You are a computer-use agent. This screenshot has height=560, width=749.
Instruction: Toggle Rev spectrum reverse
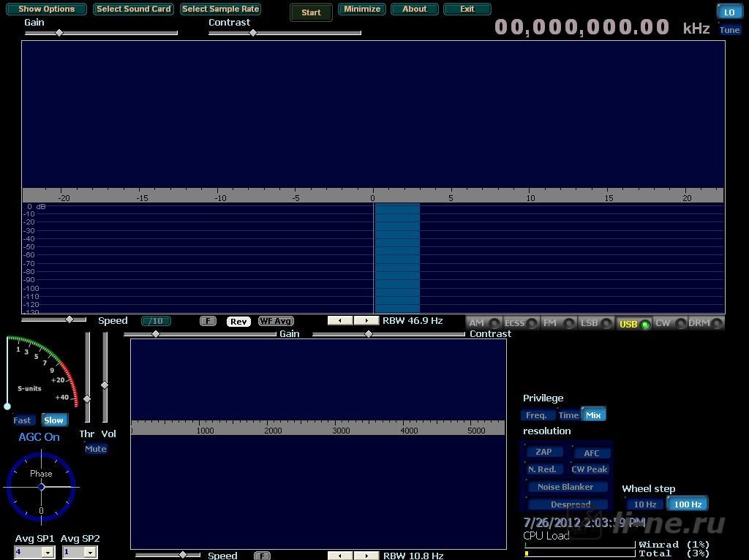[x=238, y=321]
